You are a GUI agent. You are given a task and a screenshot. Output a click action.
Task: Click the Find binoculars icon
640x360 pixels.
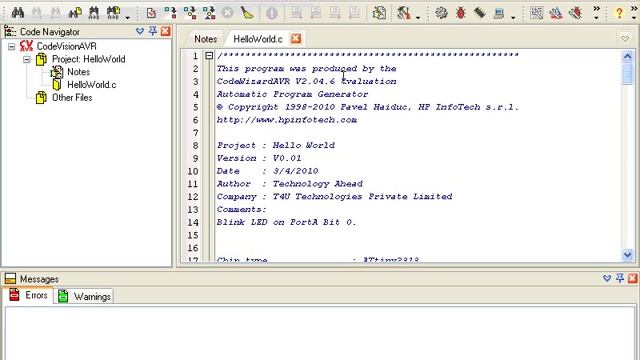pos(17,13)
